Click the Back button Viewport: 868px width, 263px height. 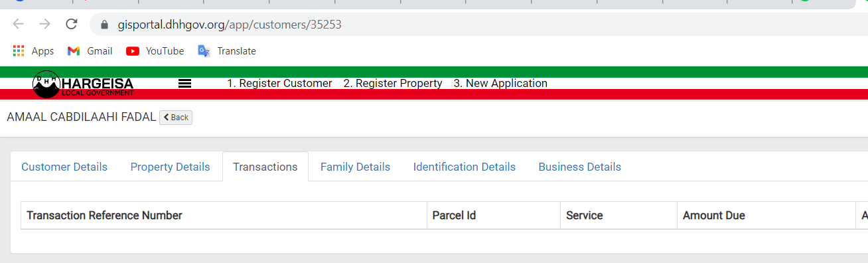point(176,118)
